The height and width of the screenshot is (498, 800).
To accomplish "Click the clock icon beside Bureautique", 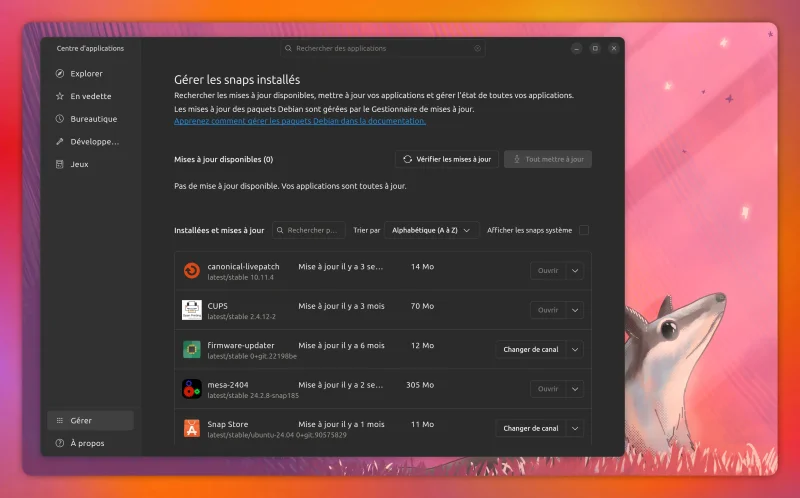I will (60, 119).
